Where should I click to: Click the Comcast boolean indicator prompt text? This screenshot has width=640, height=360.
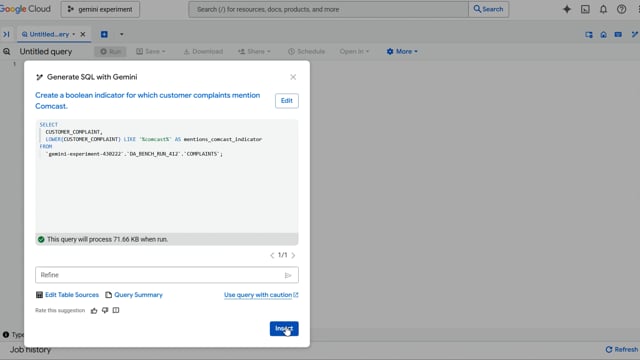point(147,100)
